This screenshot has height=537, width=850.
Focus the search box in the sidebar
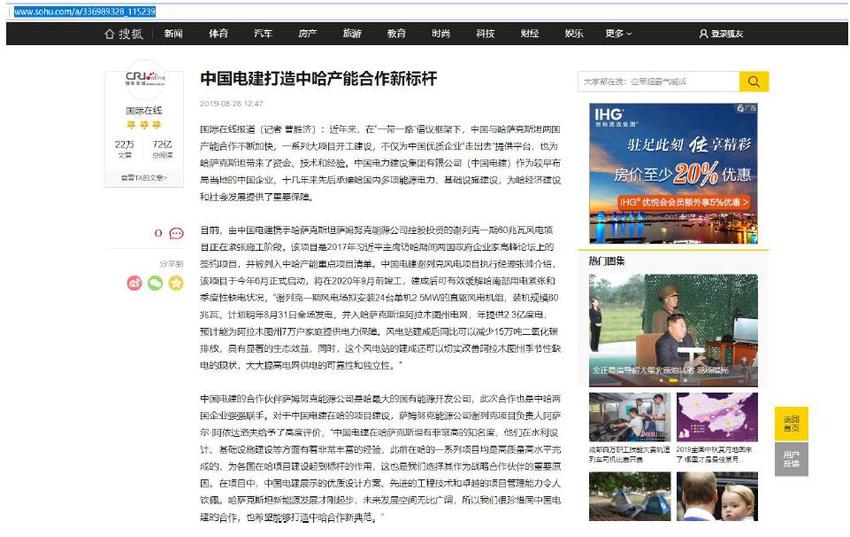click(659, 82)
